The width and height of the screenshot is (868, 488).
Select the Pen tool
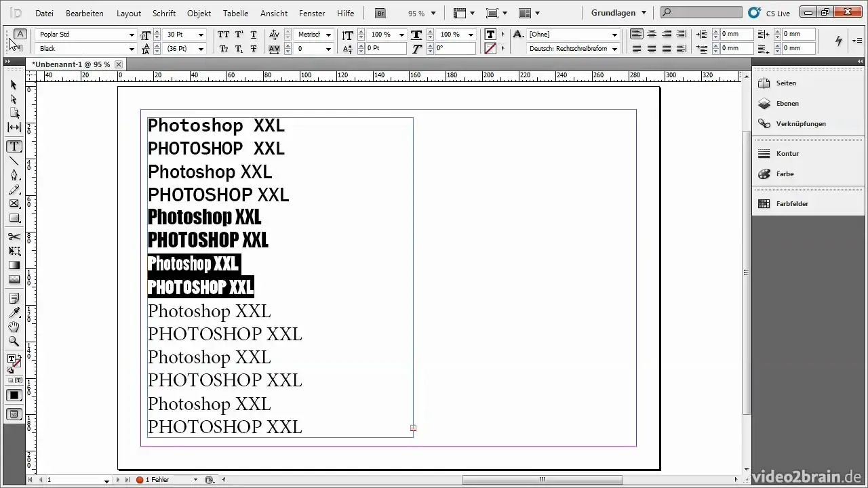pos(14,175)
